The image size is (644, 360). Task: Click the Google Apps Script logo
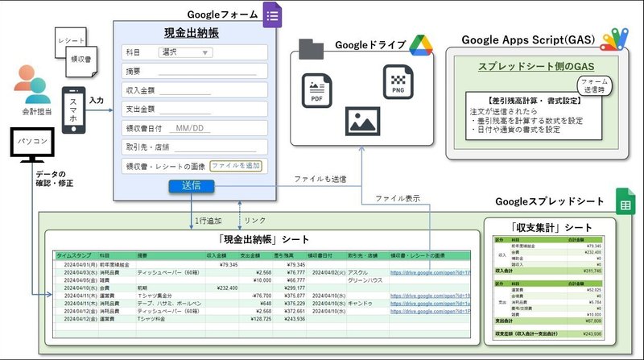(x=614, y=39)
